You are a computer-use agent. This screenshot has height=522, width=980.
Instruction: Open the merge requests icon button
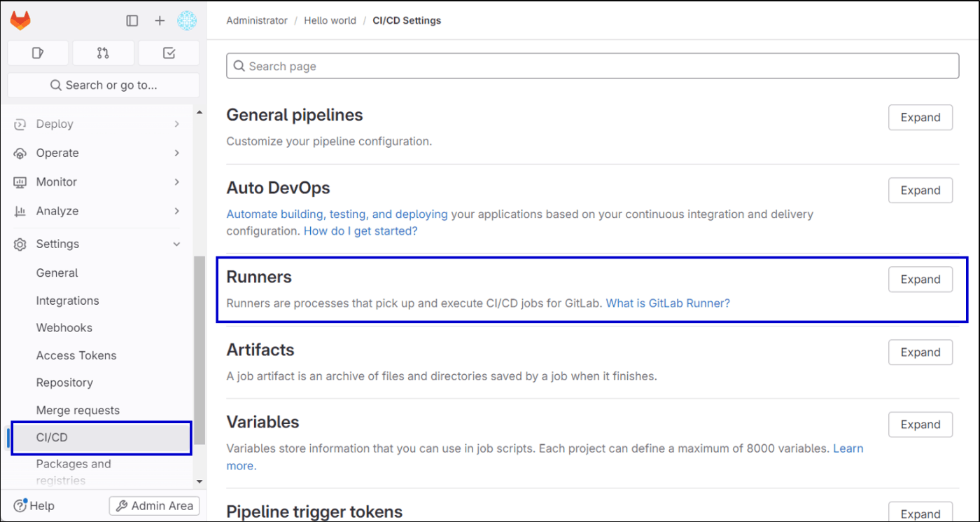click(103, 53)
